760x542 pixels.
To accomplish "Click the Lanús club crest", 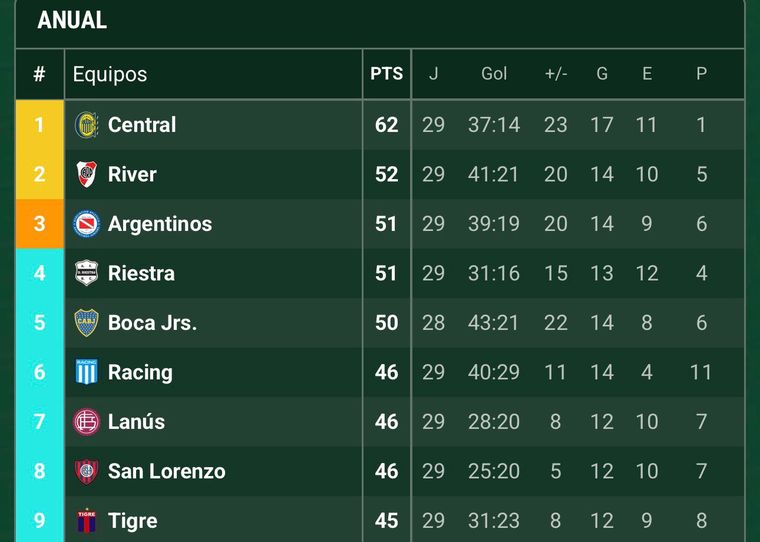I will pyautogui.click(x=87, y=422).
